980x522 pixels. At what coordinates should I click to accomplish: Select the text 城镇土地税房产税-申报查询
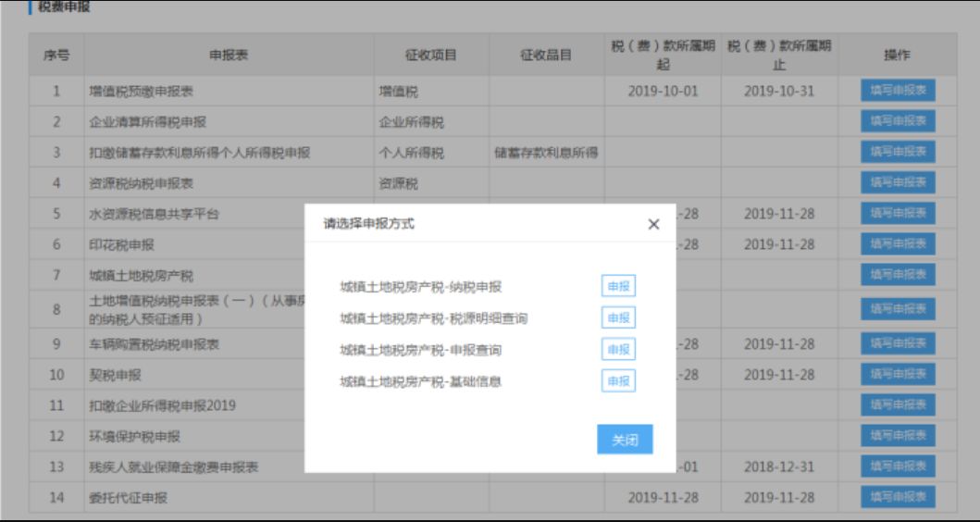pos(421,350)
